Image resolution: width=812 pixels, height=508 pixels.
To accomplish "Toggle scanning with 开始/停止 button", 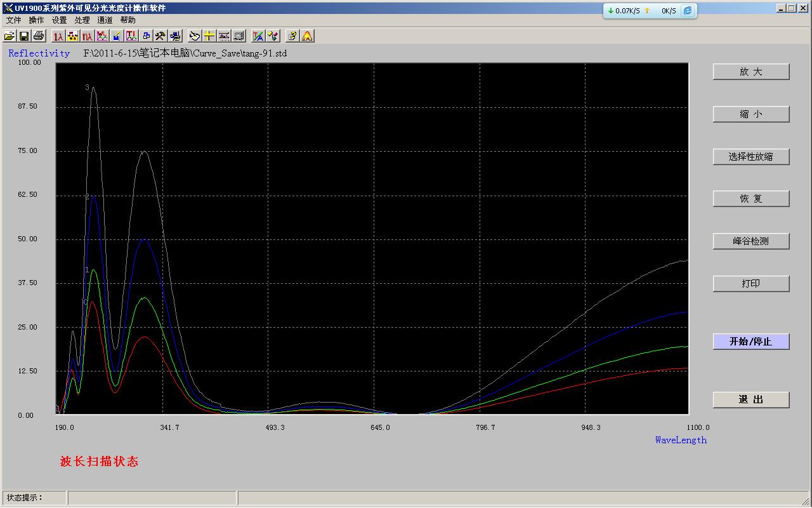I will click(x=750, y=342).
